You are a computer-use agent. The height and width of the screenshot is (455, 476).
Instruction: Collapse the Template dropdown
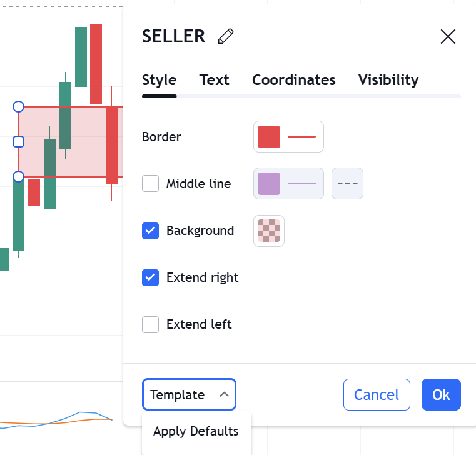[x=189, y=394]
